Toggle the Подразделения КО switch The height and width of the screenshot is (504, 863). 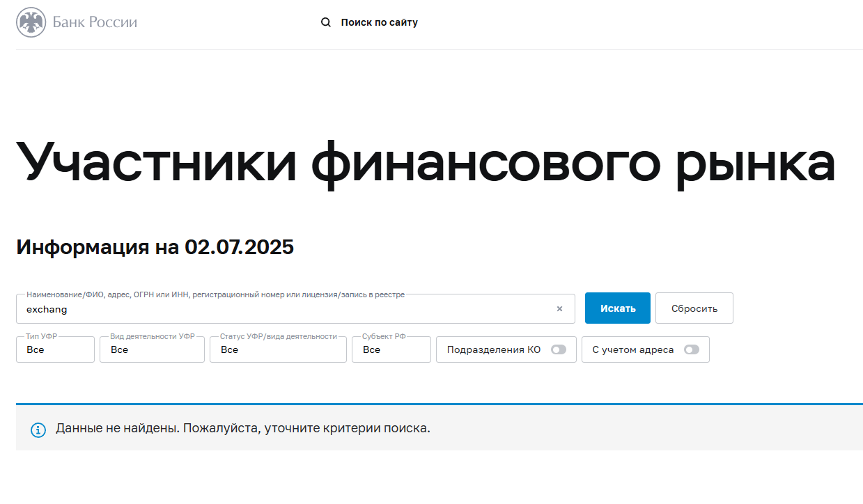click(559, 350)
